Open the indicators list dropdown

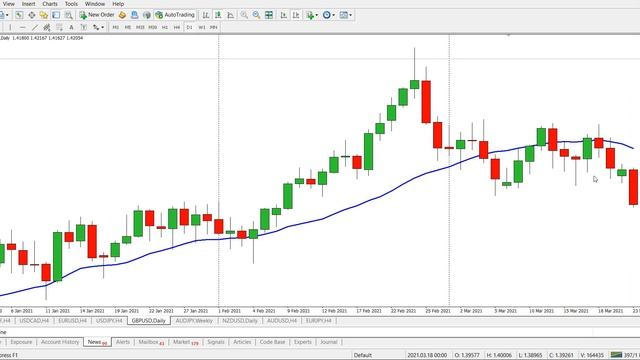click(312, 15)
